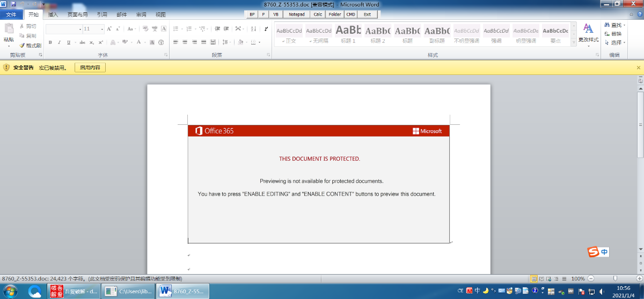
Task: Click the bullet list icon
Action: 177,29
